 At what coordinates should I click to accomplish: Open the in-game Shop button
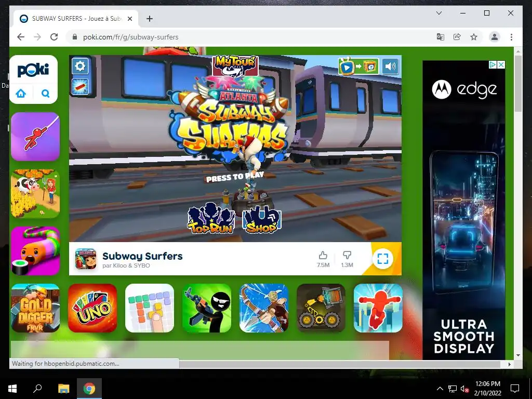(262, 220)
